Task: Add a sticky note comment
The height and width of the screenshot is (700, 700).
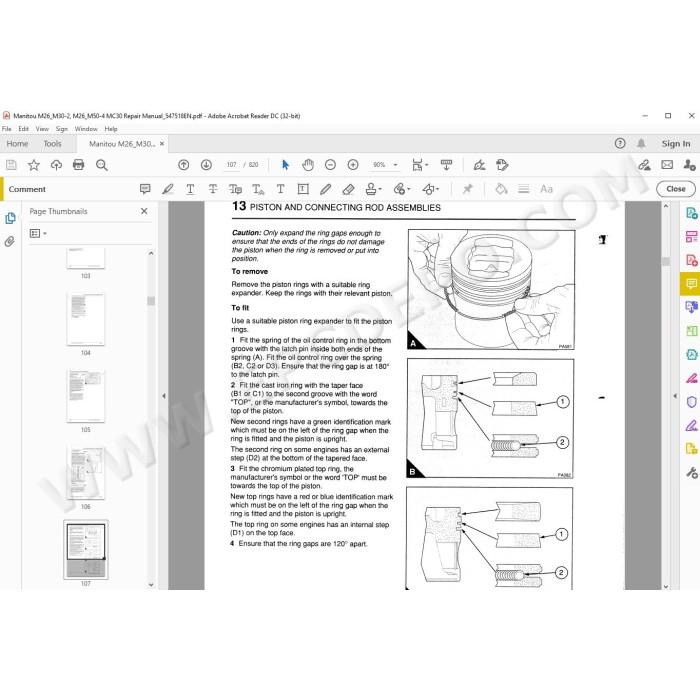Action: point(145,189)
